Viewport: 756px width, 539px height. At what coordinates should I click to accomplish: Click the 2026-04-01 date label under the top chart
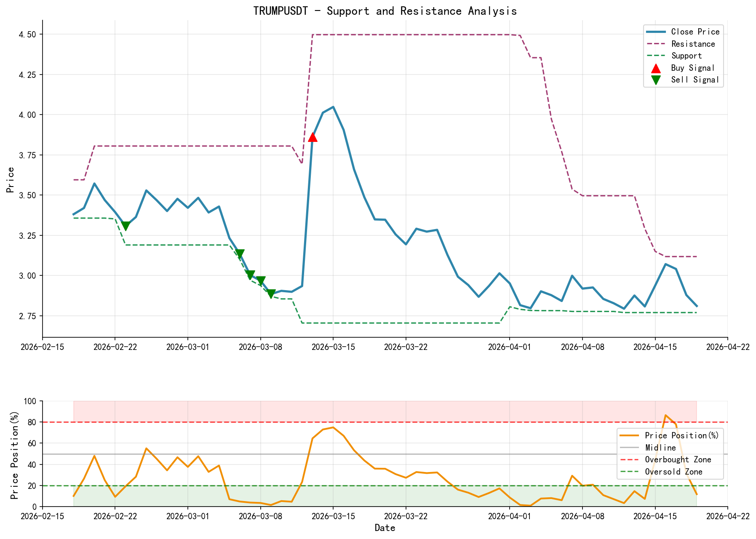(510, 347)
